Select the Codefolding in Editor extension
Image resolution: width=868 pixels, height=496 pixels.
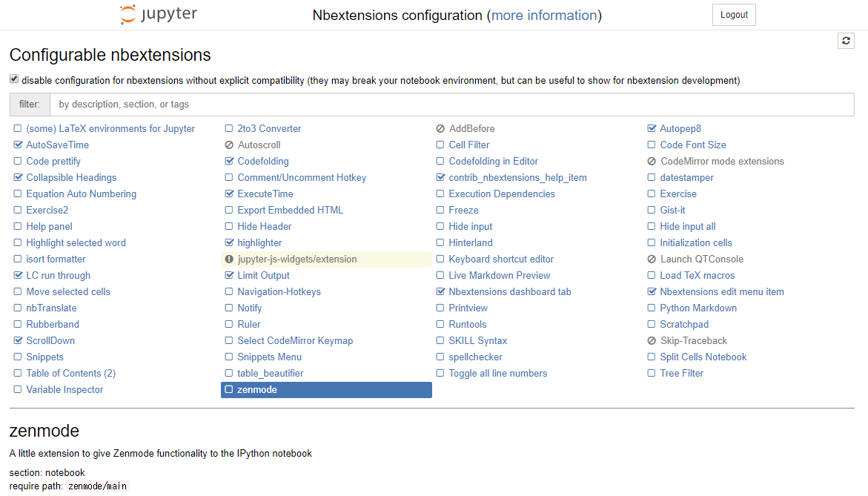tap(493, 161)
